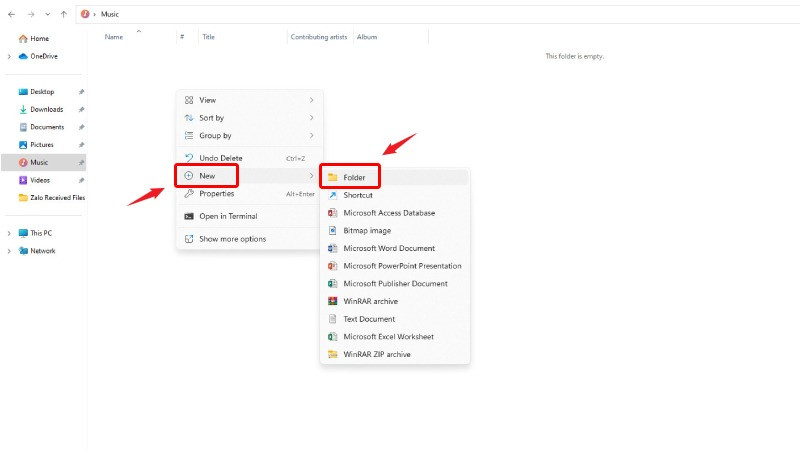
Task: Click the Downloads arrow icon
Action: click(23, 109)
